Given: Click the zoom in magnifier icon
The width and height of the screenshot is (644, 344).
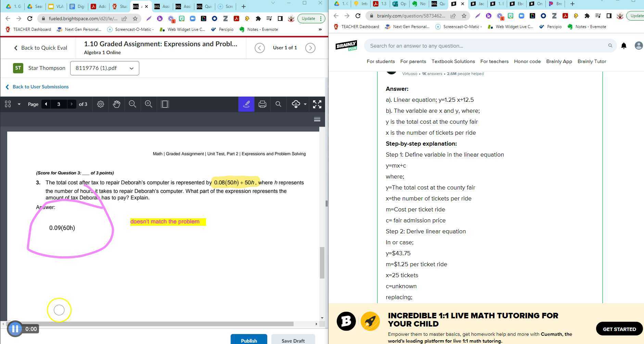Looking at the screenshot, I should tap(149, 104).
